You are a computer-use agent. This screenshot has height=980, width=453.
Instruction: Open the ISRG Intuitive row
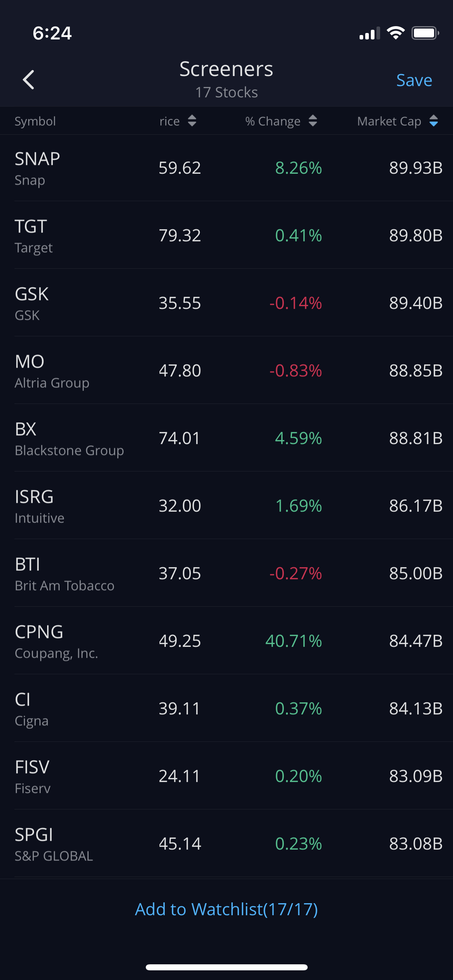[x=226, y=506]
